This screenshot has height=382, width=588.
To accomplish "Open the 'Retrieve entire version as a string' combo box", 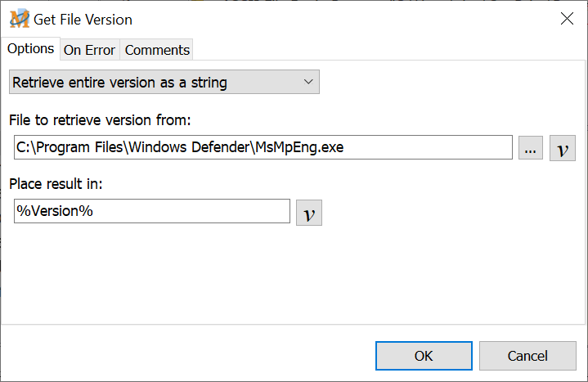I will click(x=164, y=83).
